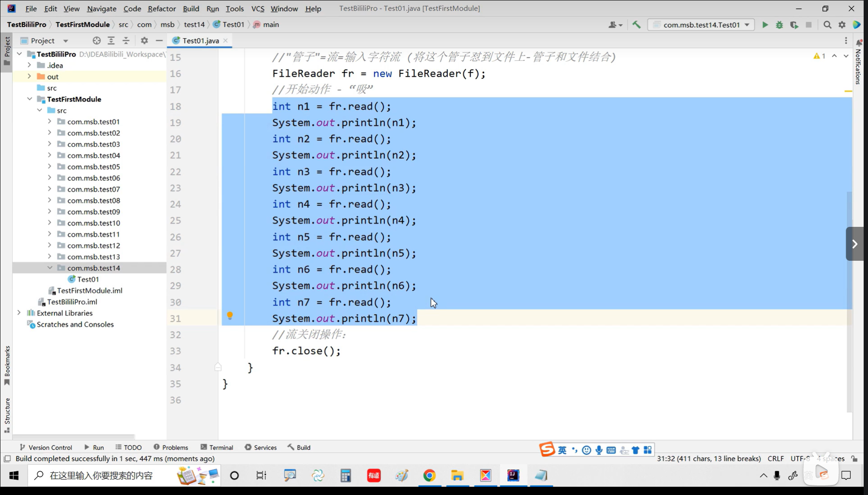Viewport: 868px width, 495px height.
Task: Click the Debug bug icon
Action: click(x=779, y=25)
